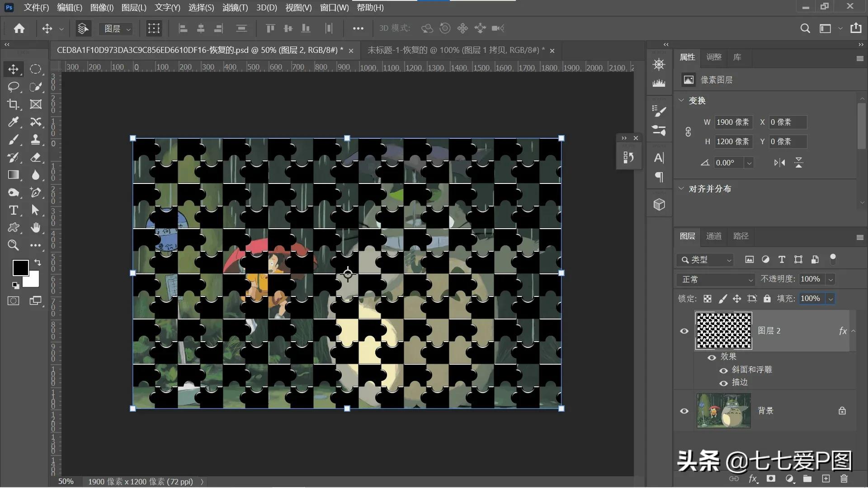Select the Gradient tool
Image resolution: width=868 pixels, height=488 pixels.
point(13,175)
